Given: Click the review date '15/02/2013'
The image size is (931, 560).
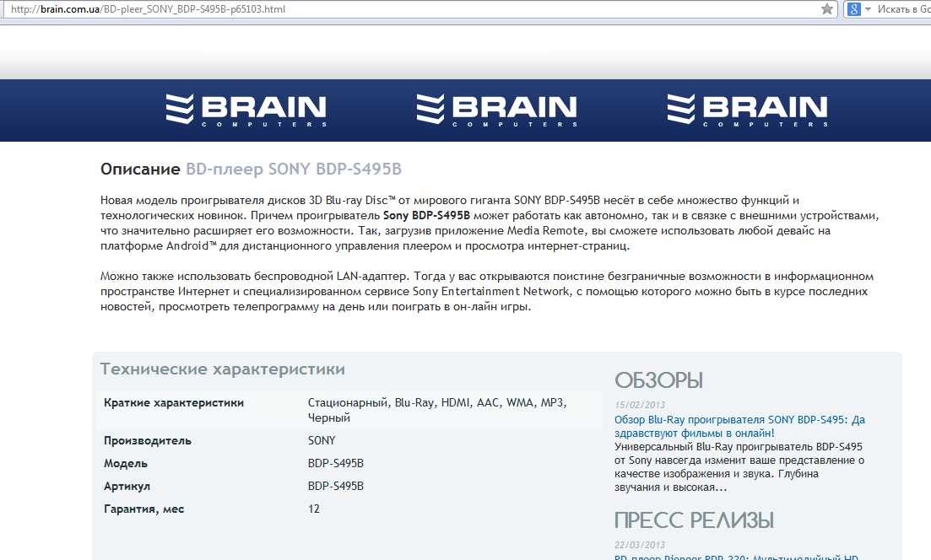Looking at the screenshot, I should click(x=640, y=405).
